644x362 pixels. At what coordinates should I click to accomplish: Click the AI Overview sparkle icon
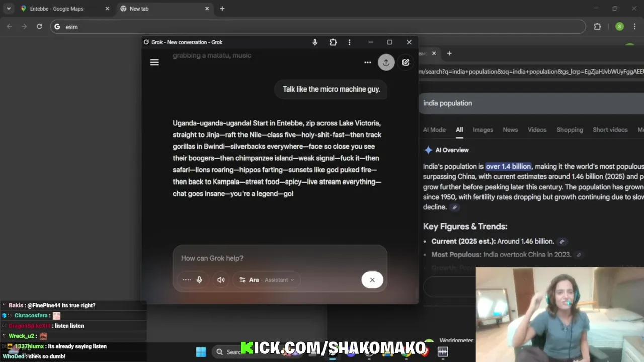tap(428, 150)
